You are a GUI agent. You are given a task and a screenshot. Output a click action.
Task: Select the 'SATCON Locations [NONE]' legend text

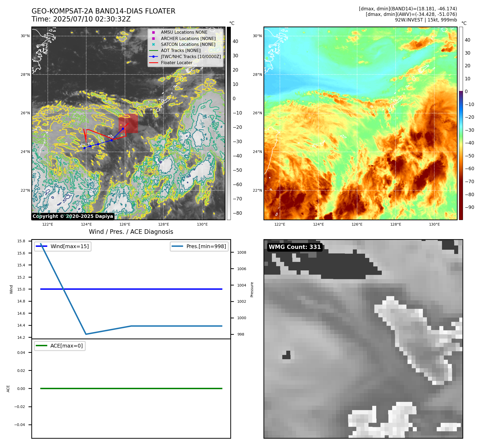pyautogui.click(x=188, y=45)
